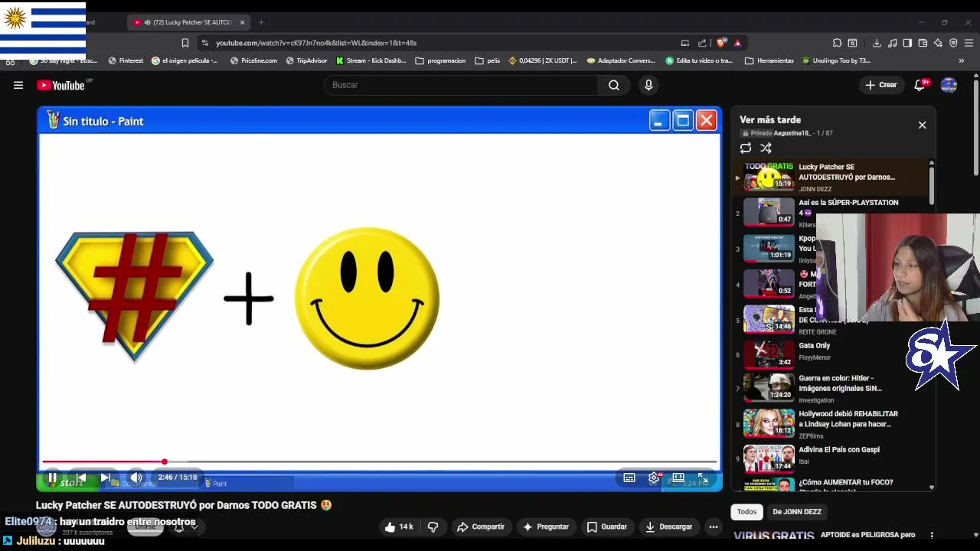The width and height of the screenshot is (980, 551).
Task: Share page icon in address bar
Action: click(x=702, y=43)
